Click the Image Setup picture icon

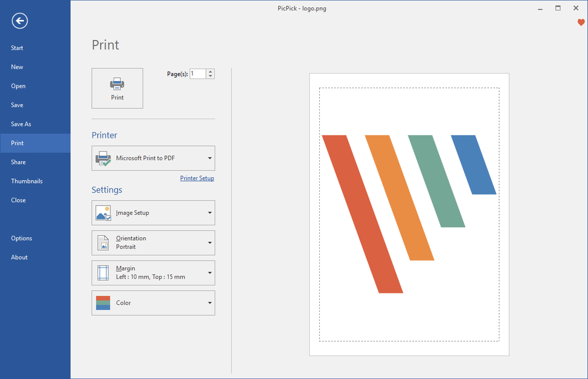[x=103, y=212]
